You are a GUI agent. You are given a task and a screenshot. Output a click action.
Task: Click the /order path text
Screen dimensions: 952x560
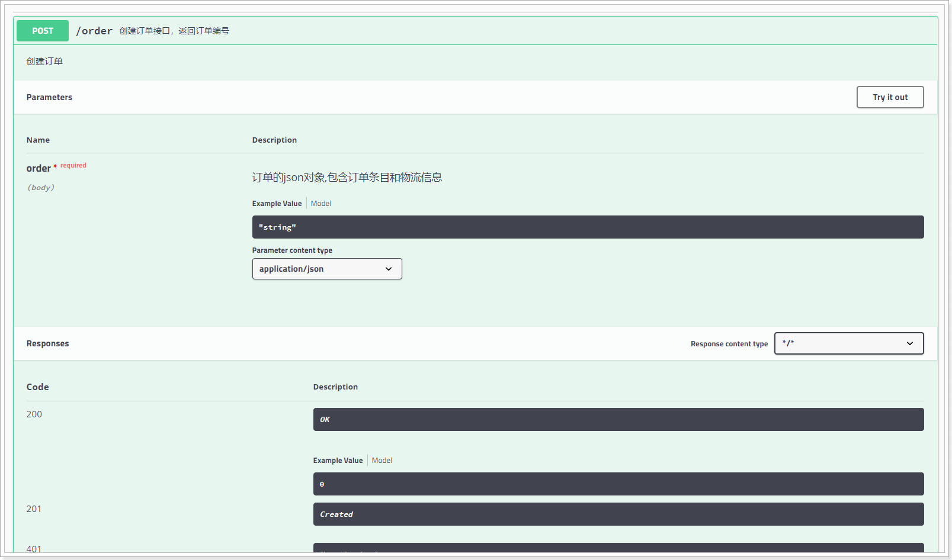(x=94, y=31)
